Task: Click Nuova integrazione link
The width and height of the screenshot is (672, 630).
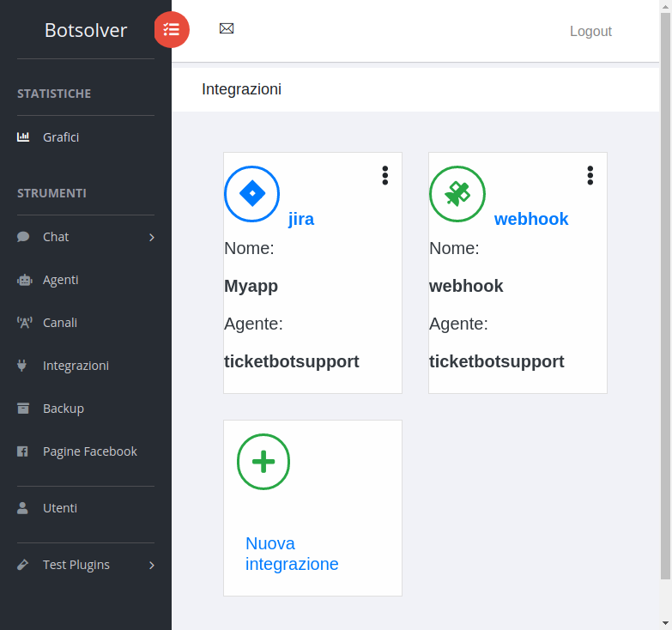Action: click(292, 554)
